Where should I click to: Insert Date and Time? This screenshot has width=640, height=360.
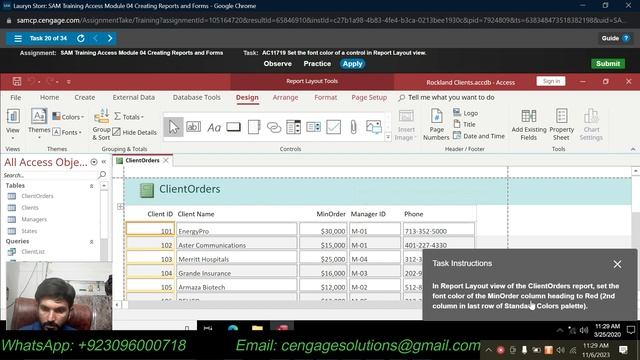[479, 136]
